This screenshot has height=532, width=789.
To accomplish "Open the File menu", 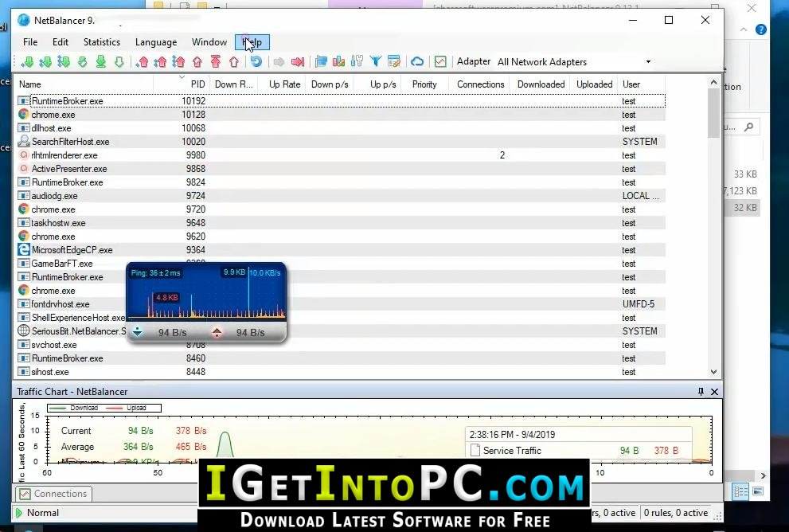I will click(x=30, y=42).
